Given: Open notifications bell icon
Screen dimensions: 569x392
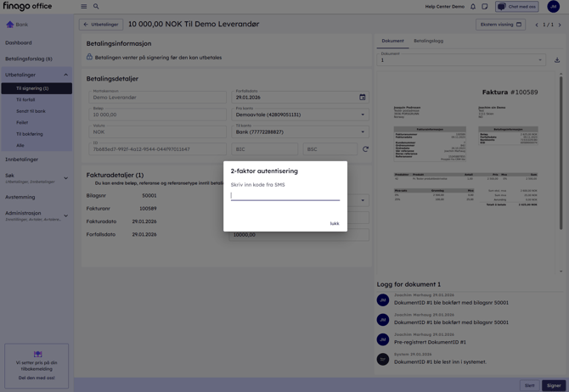Looking at the screenshot, I should 473,7.
